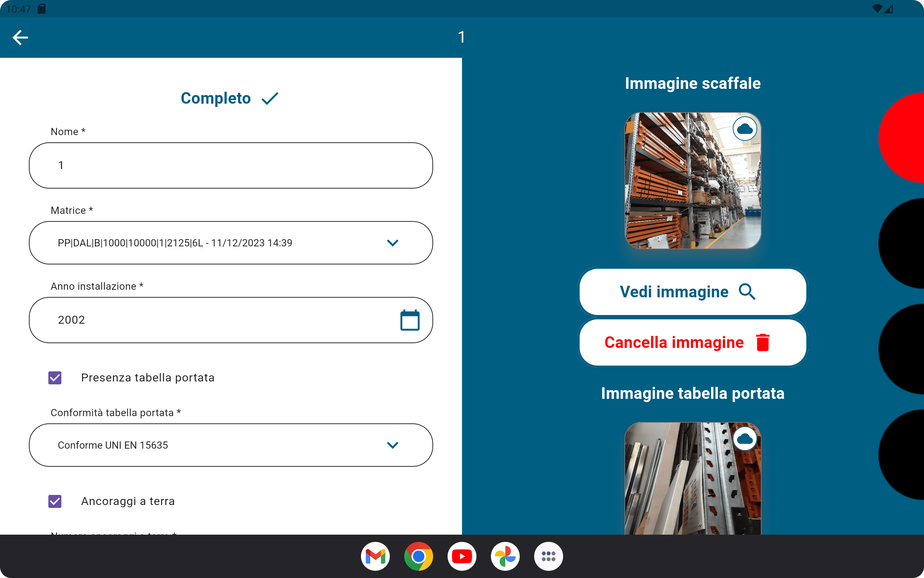Open the calendar picker for Anno installazione
Screen dimensions: 924x578
(410, 320)
